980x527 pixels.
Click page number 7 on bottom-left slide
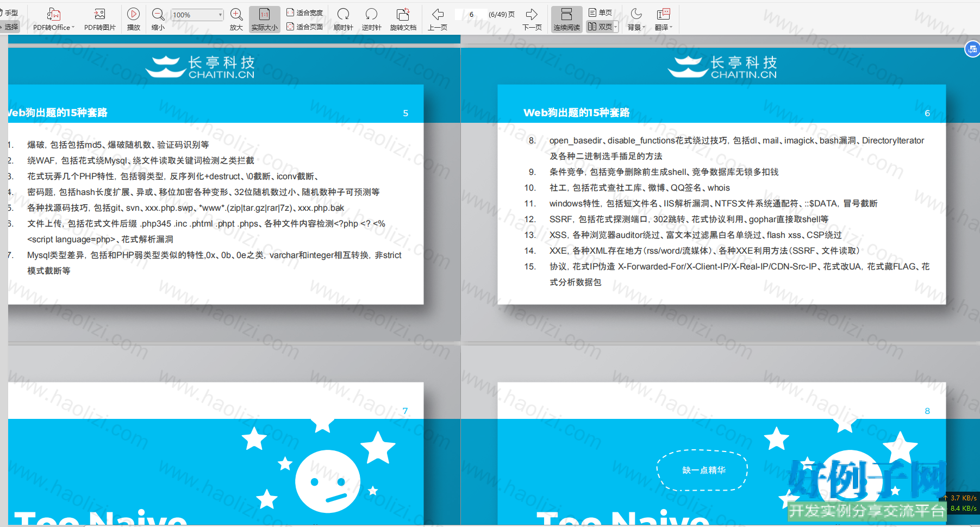coord(405,411)
